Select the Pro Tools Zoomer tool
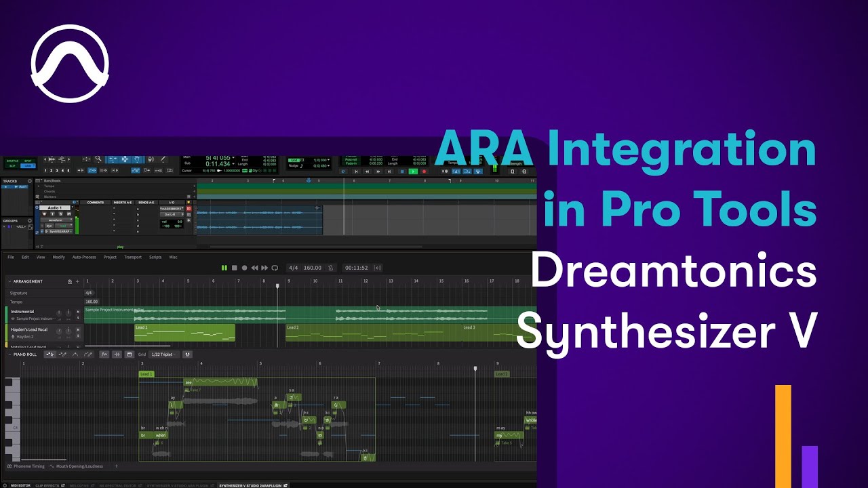Viewport: 868px width, 488px height. pyautogui.click(x=98, y=159)
